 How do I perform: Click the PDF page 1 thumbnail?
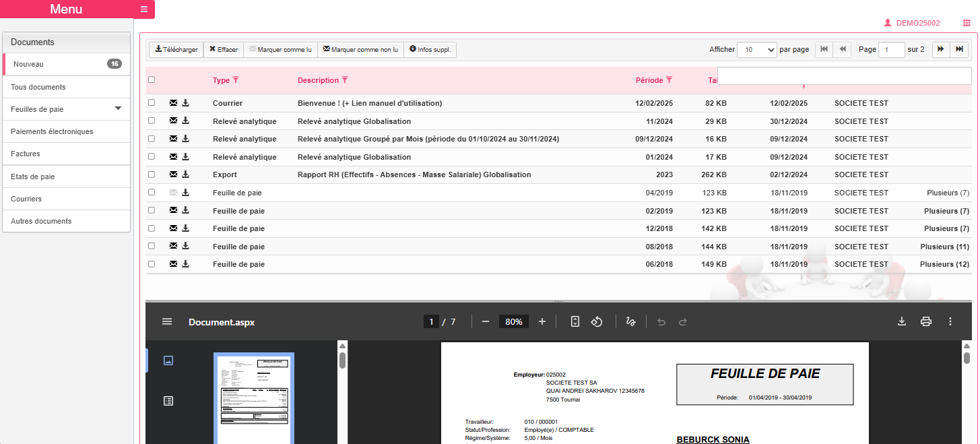pyautogui.click(x=254, y=398)
